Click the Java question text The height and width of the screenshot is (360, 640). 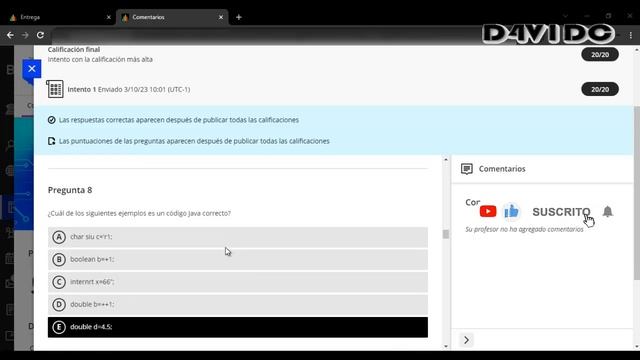tap(139, 213)
